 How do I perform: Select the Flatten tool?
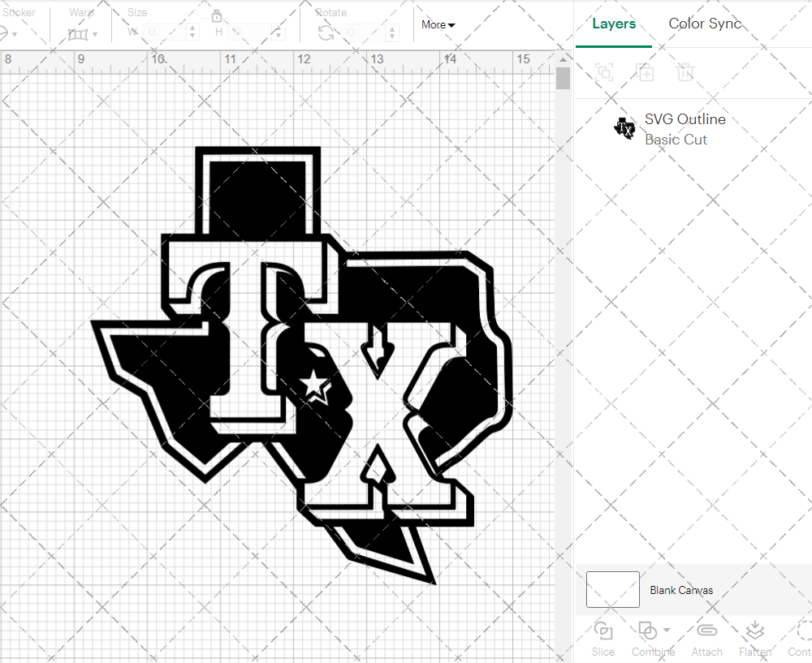[x=755, y=637]
